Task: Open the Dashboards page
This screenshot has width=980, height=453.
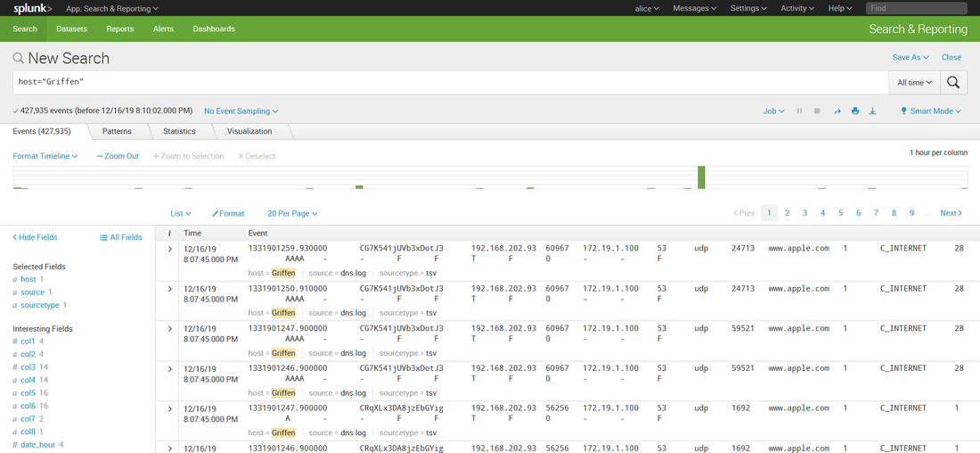Action: 214,29
